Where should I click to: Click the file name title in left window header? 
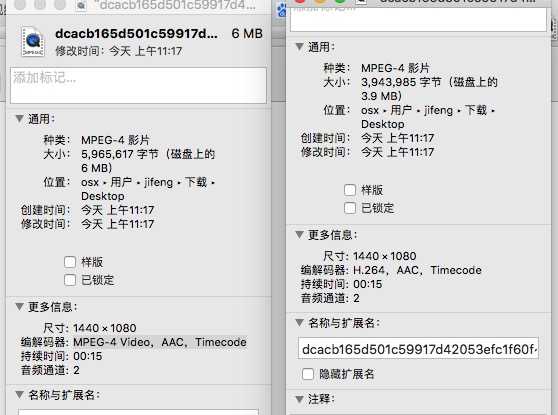point(136,33)
